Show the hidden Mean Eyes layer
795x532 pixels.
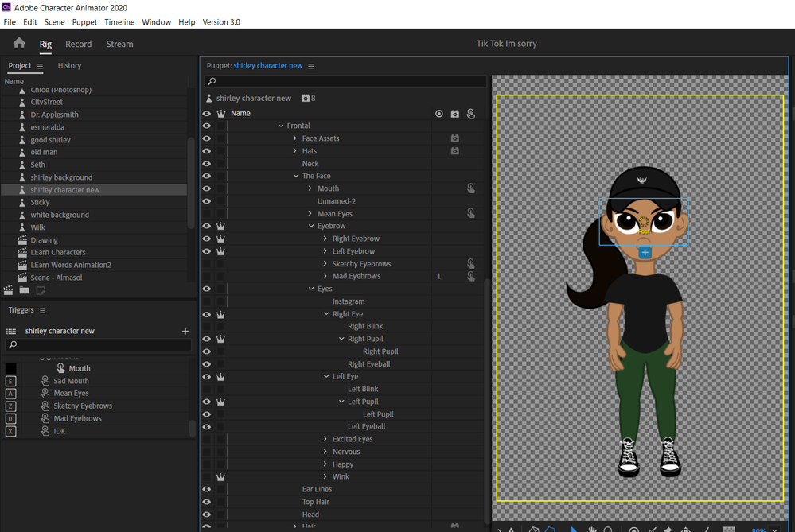207,214
